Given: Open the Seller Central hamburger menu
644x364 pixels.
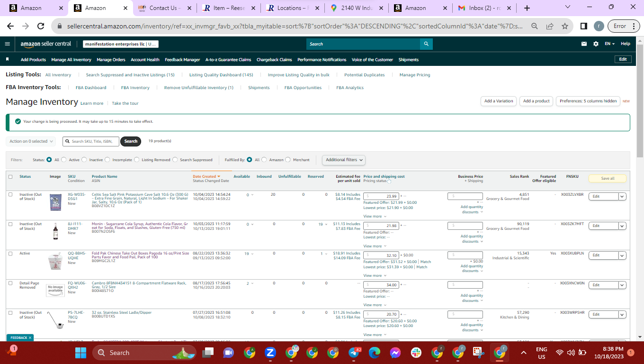Looking at the screenshot, I should (x=7, y=44).
